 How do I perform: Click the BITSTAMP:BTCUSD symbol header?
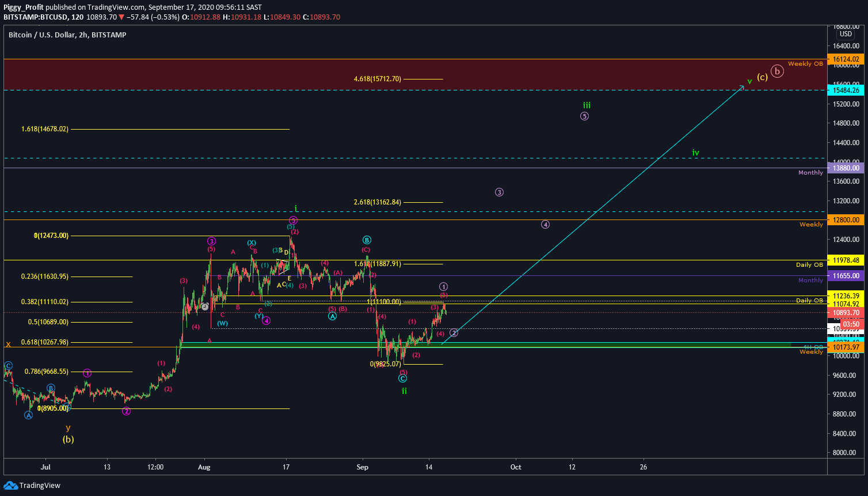(36, 17)
